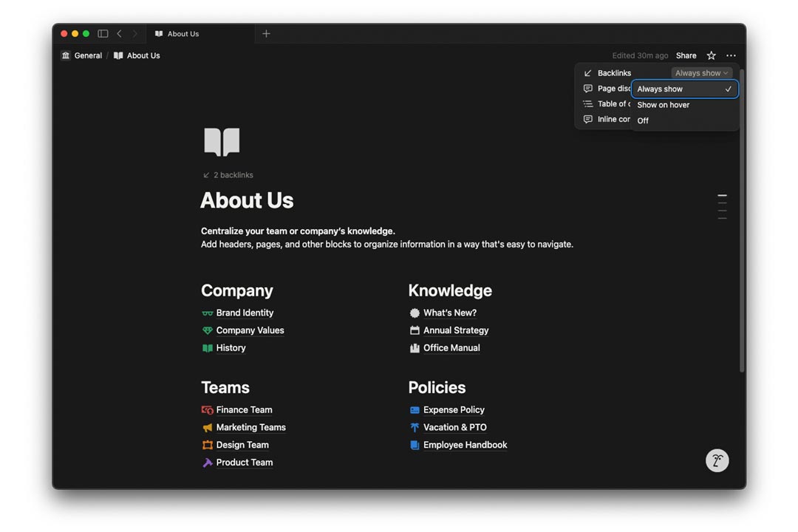This screenshot has height=532, width=798.
Task: Open the three-dot page options menu
Action: point(731,55)
